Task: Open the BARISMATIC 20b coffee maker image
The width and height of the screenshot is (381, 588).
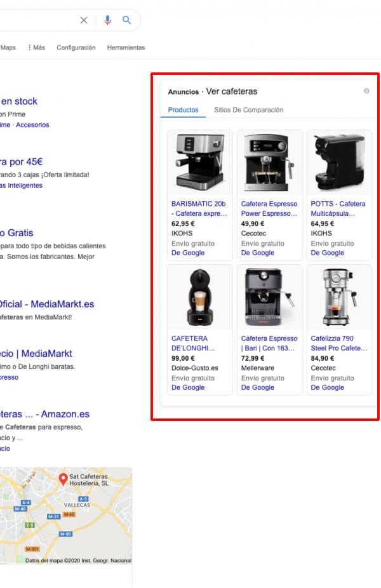Action: tap(200, 163)
